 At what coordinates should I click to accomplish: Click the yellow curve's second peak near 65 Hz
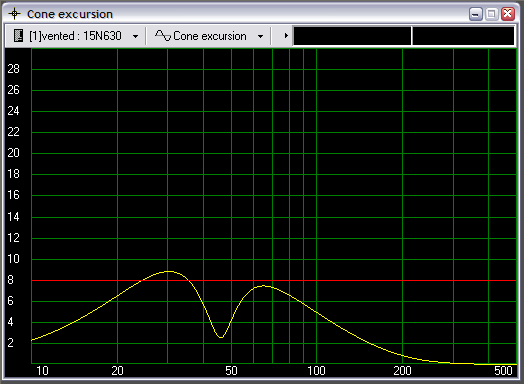pyautogui.click(x=263, y=286)
